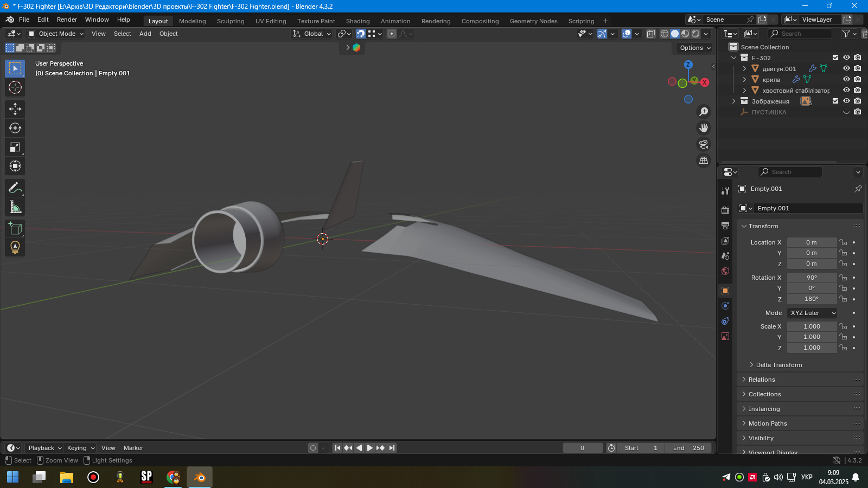Viewport: 868px width, 488px height.
Task: Open the File menu
Action: click(24, 20)
